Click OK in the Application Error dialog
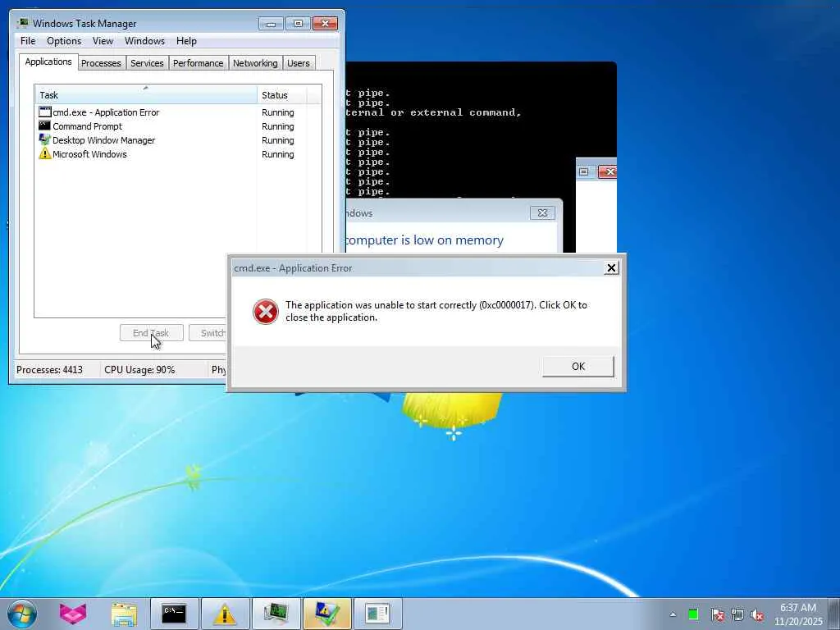840x630 pixels. coord(578,367)
